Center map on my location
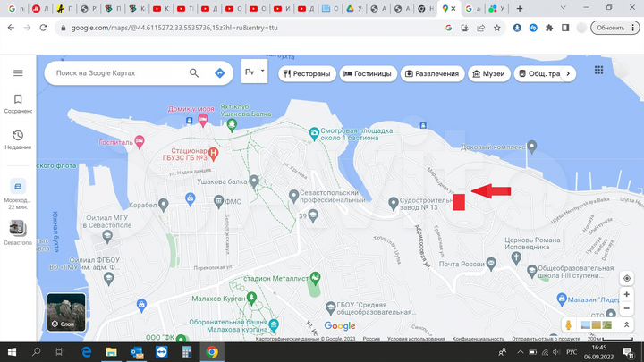This screenshot has height=362, width=644. [627, 278]
